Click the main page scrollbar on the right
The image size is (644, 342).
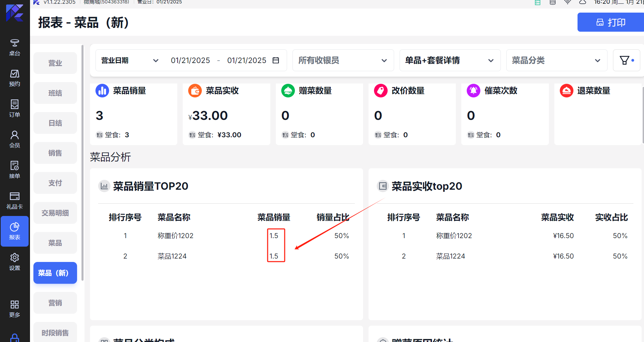[x=643, y=115]
